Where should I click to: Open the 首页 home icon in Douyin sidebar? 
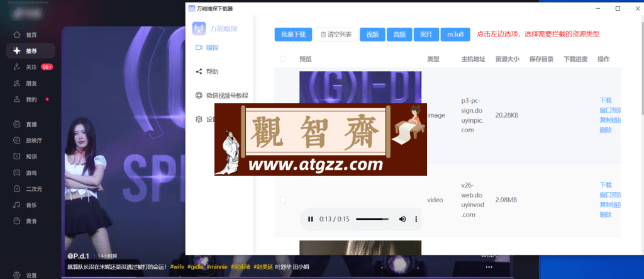pyautogui.click(x=17, y=35)
